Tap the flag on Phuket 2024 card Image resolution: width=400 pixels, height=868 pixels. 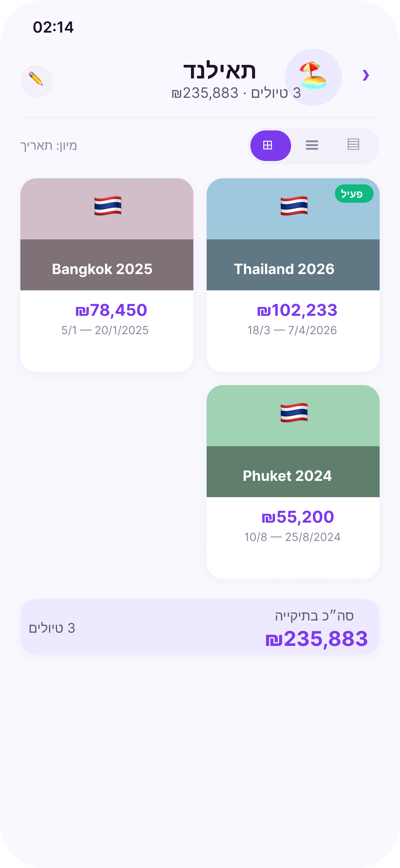[x=294, y=413]
